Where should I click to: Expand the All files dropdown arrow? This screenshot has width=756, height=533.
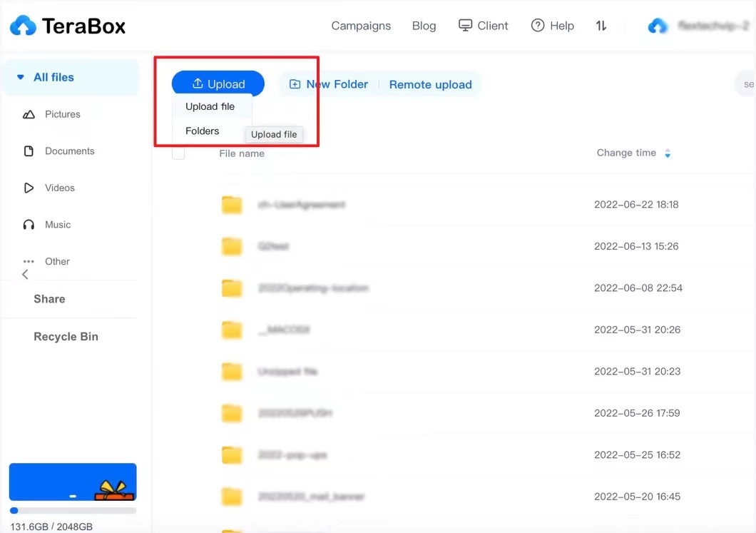pos(20,77)
